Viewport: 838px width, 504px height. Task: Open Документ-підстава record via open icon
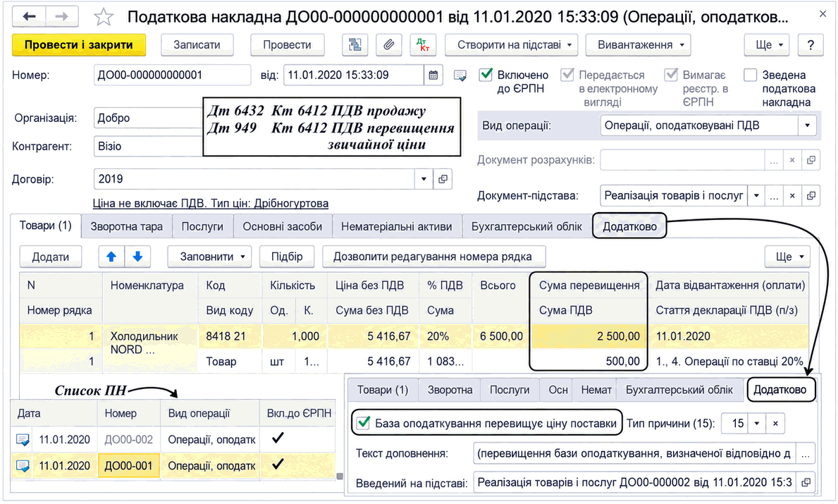[811, 196]
